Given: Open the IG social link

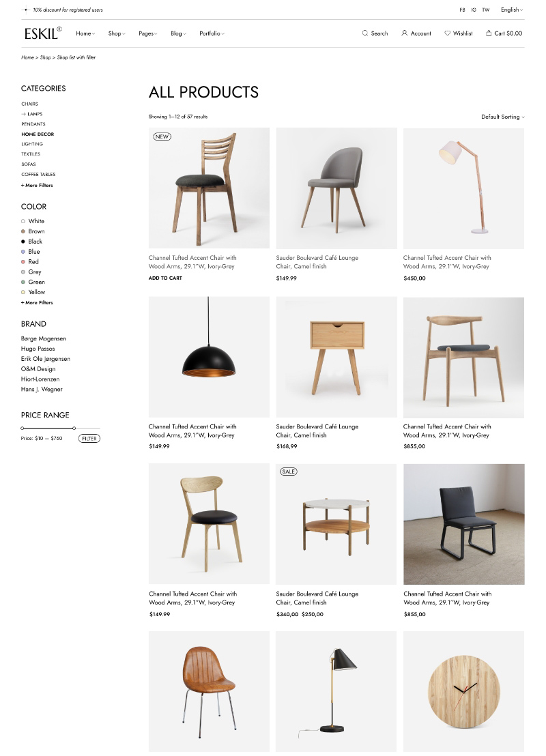Looking at the screenshot, I should click(x=474, y=10).
